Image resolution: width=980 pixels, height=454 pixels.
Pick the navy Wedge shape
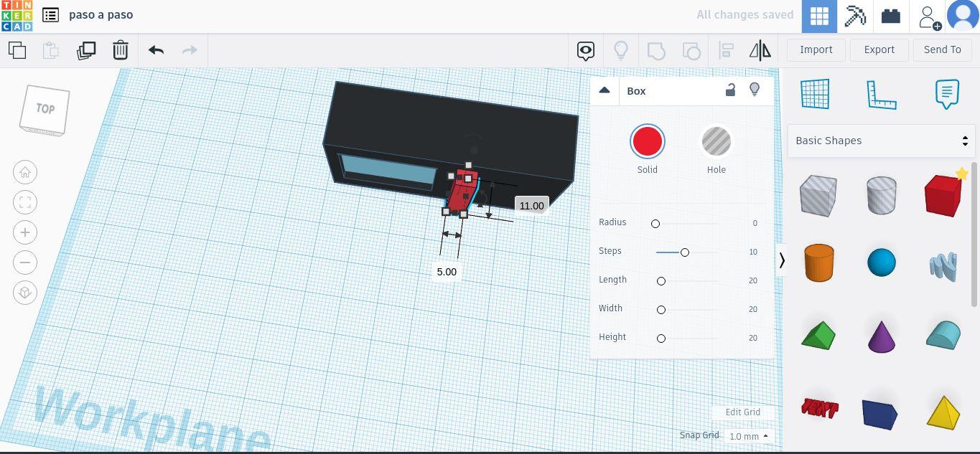pyautogui.click(x=880, y=415)
